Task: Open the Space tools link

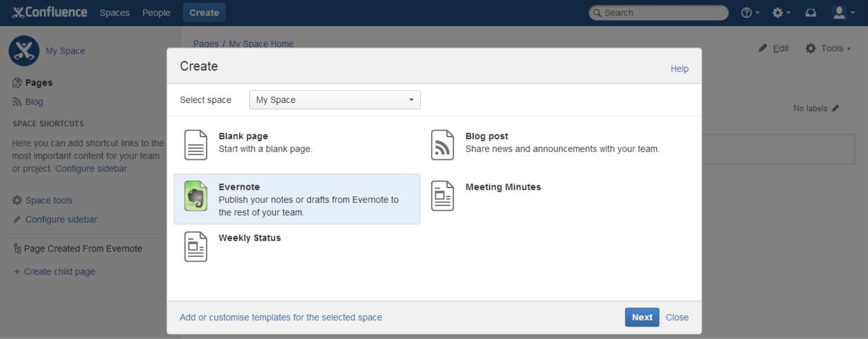Action: tap(49, 200)
